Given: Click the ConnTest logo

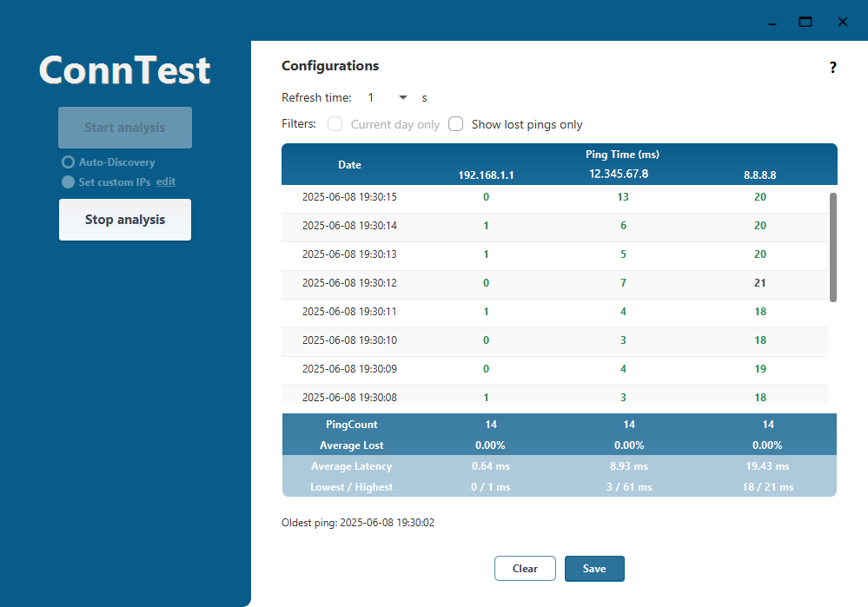Looking at the screenshot, I should coord(124,69).
